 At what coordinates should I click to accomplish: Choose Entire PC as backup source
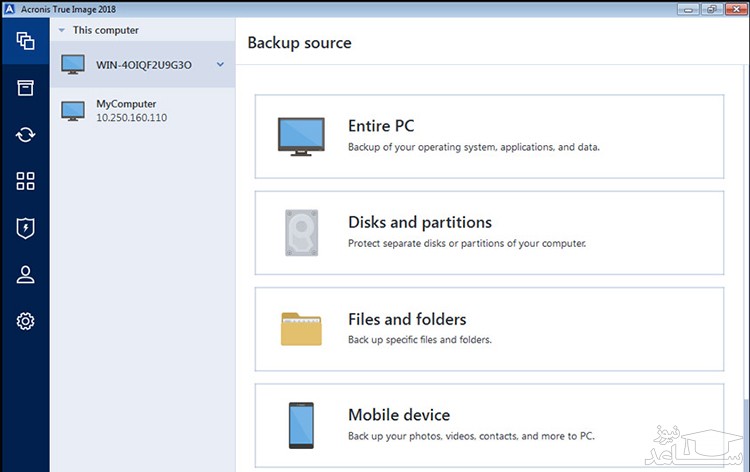coord(489,136)
